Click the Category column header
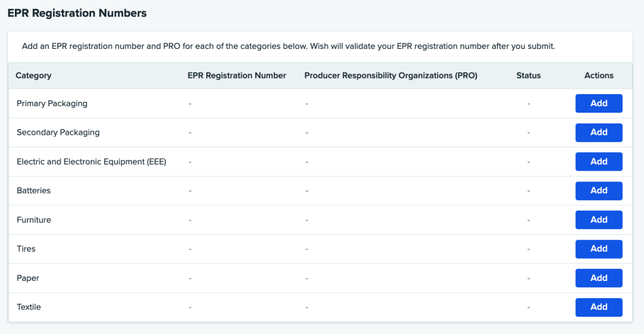 [x=33, y=76]
